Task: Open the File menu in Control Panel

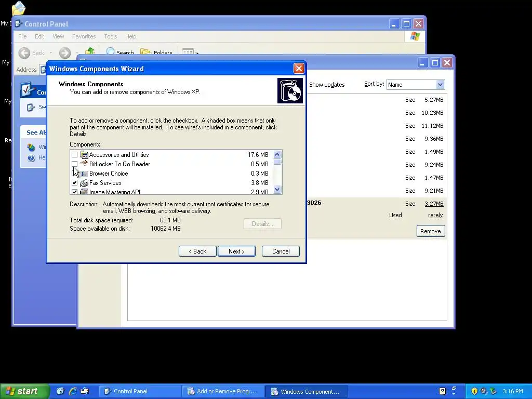Action: pyautogui.click(x=22, y=36)
